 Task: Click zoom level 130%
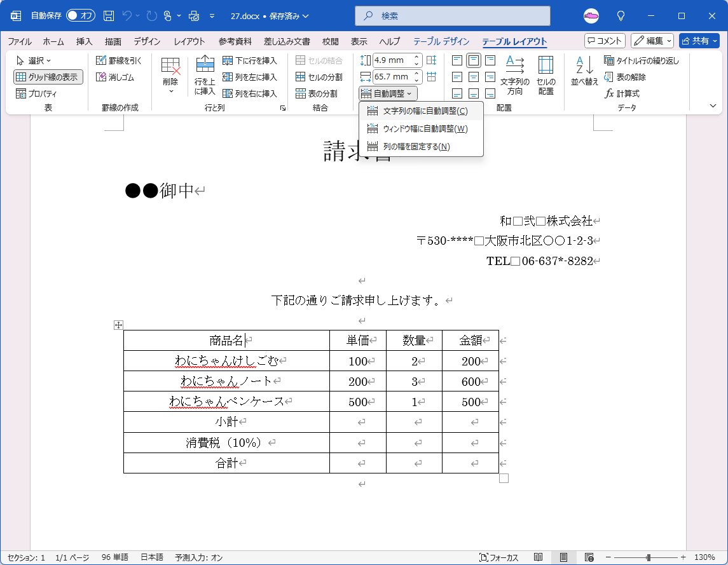click(x=704, y=557)
